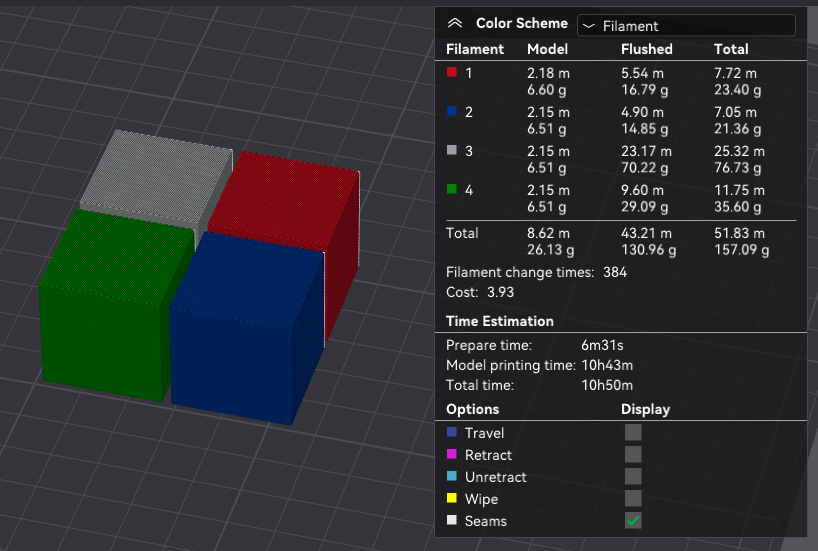The image size is (818, 551).
Task: Click the Travel legend color icon
Action: tap(452, 432)
